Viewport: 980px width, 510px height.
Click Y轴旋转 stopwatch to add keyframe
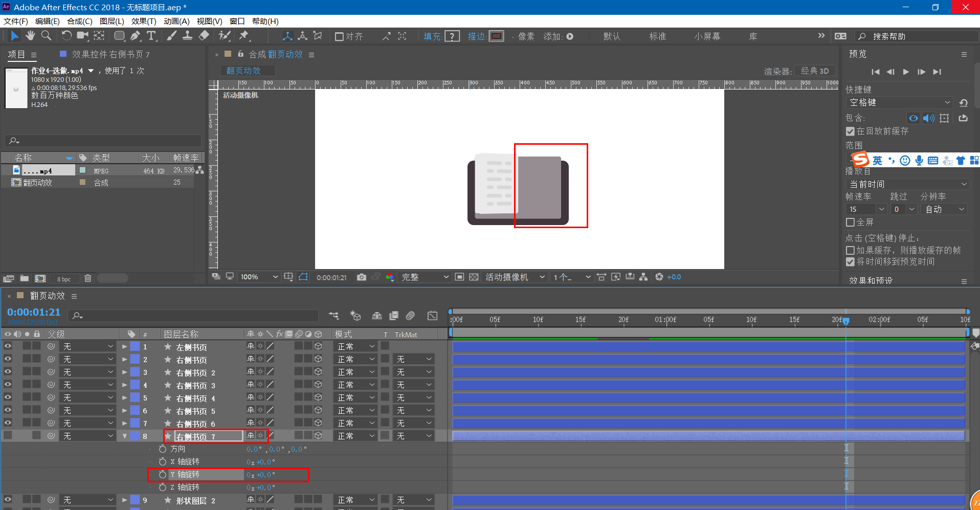tap(163, 475)
